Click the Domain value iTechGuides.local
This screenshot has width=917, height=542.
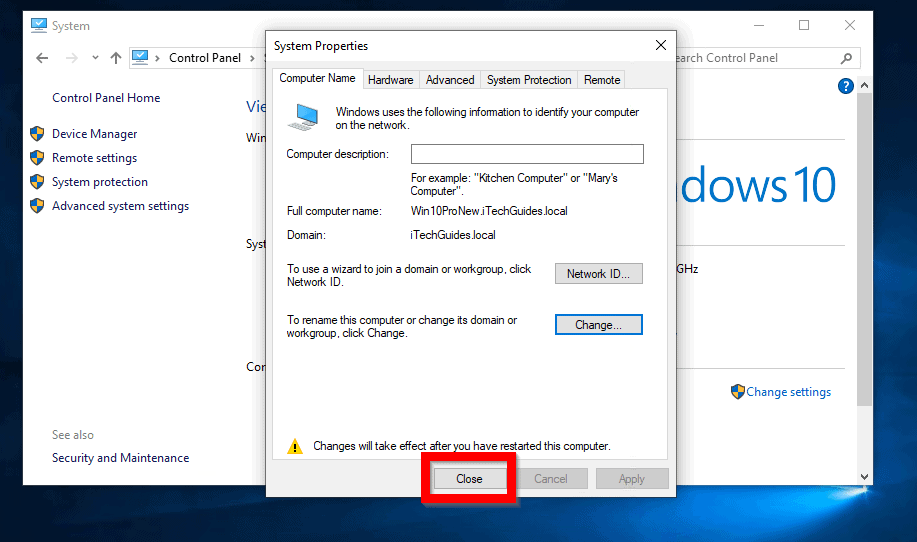(453, 235)
